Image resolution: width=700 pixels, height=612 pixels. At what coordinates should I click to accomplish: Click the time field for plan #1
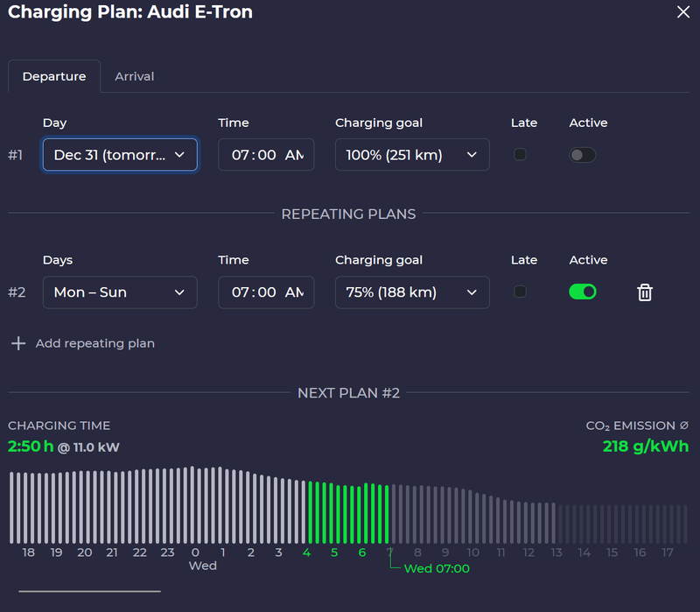point(266,155)
